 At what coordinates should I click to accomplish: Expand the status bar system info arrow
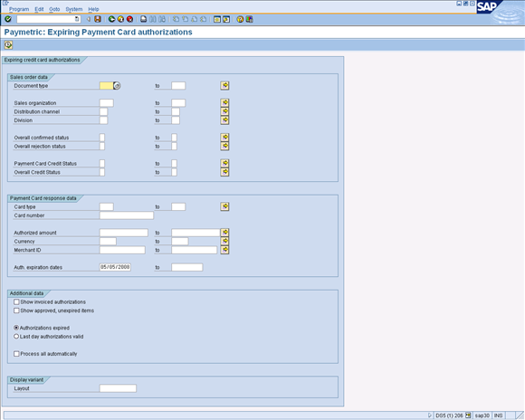pyautogui.click(x=430, y=415)
